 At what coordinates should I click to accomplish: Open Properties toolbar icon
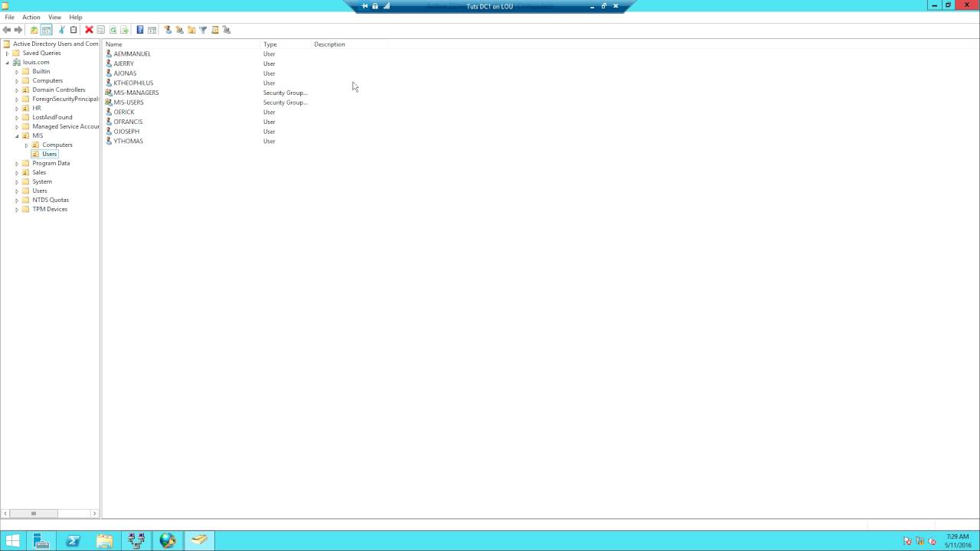coord(100,30)
